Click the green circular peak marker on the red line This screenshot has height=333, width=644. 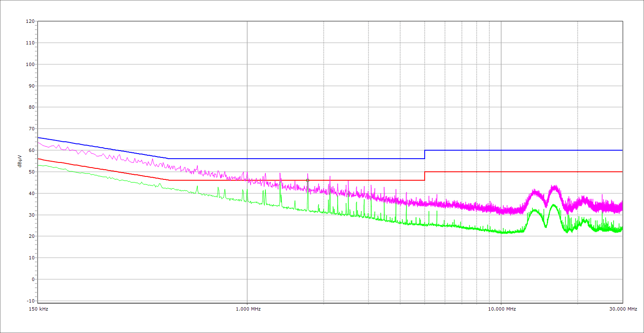click(308, 180)
